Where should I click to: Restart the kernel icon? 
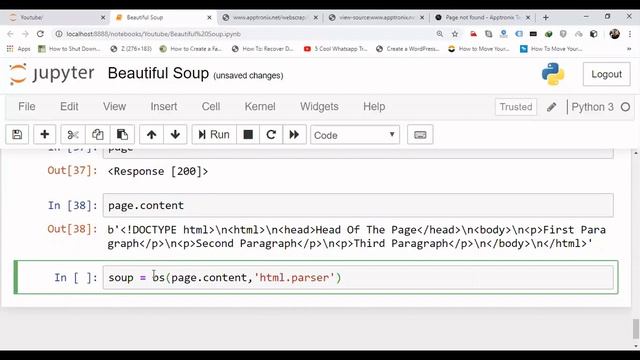271,135
